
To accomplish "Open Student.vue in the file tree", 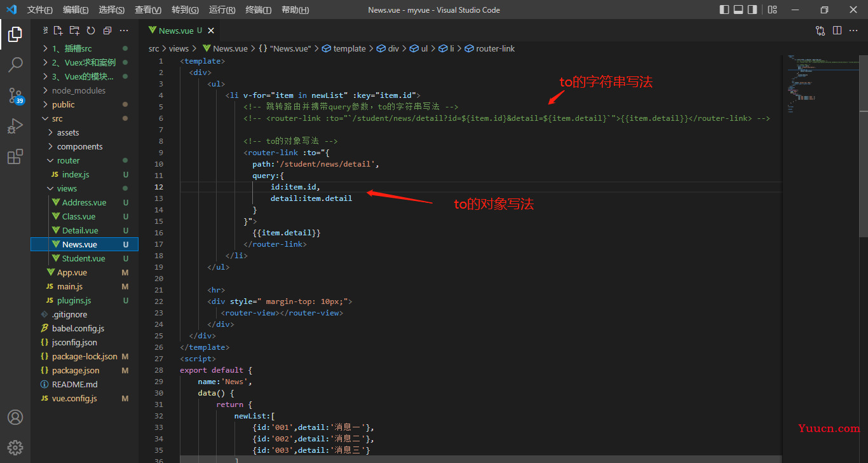I will click(x=84, y=258).
